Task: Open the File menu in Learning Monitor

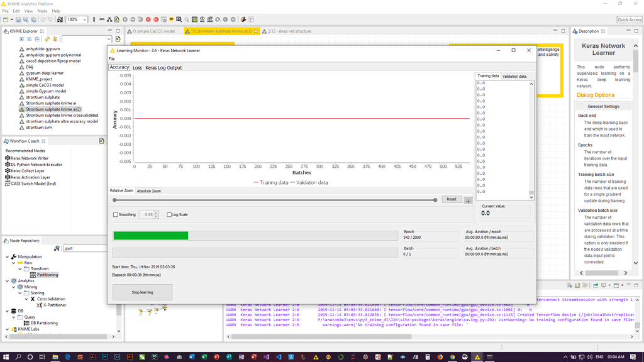Action: [111, 58]
